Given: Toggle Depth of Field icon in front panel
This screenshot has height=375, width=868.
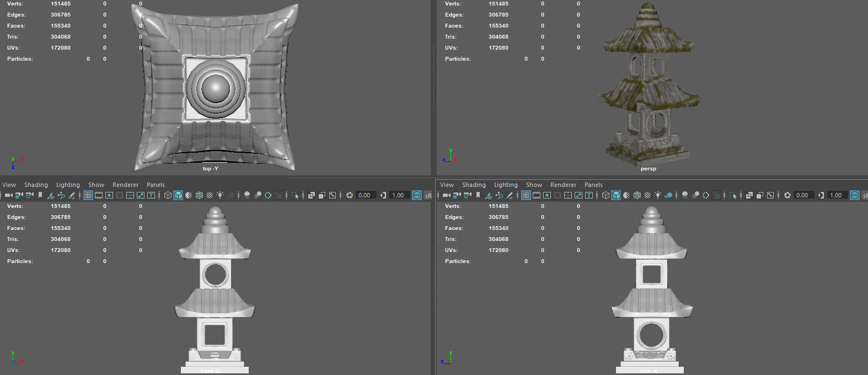Looking at the screenshot, I should pos(279,195).
